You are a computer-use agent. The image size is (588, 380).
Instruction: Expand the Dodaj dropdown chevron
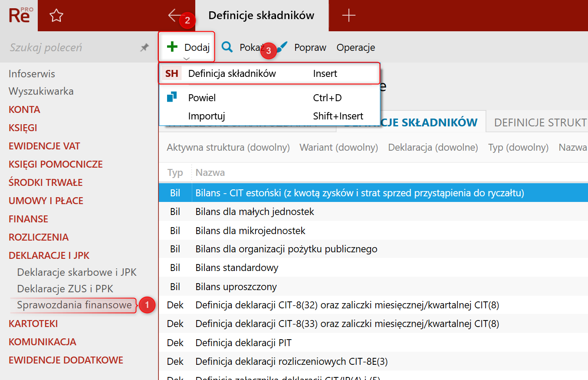(x=186, y=58)
